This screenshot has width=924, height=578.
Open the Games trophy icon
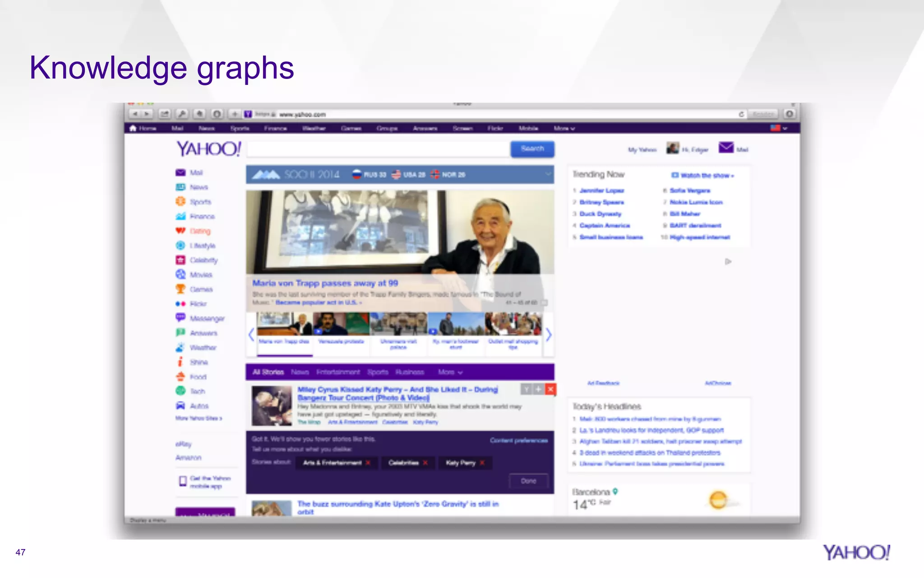point(180,289)
